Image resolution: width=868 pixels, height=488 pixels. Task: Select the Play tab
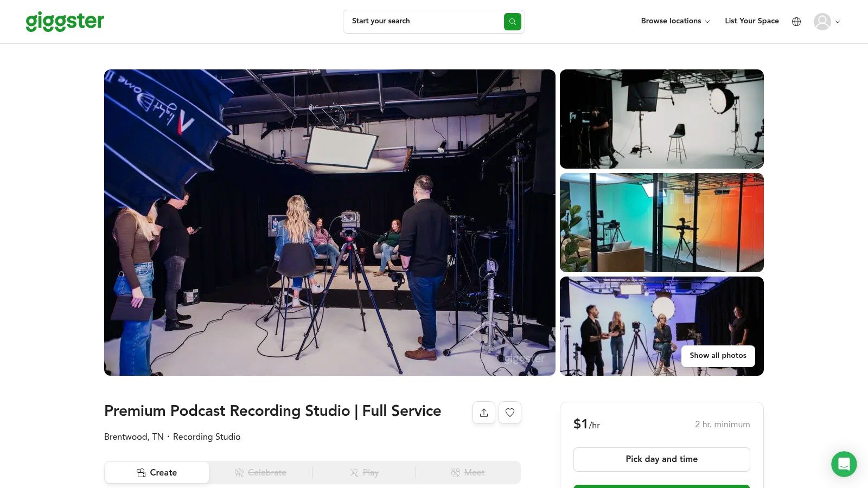[364, 473]
